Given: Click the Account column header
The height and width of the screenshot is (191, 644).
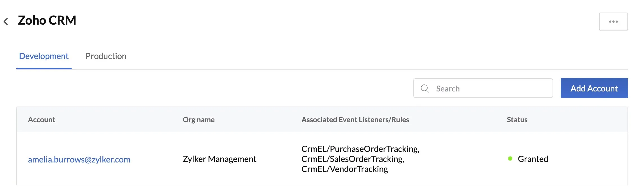Looking at the screenshot, I should [41, 119].
